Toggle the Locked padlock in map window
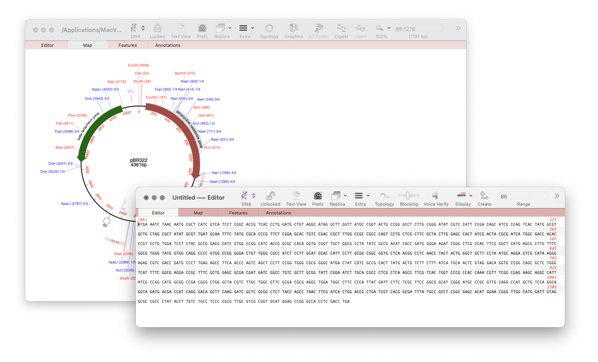The height and width of the screenshot is (362, 598). pyautogui.click(x=157, y=28)
